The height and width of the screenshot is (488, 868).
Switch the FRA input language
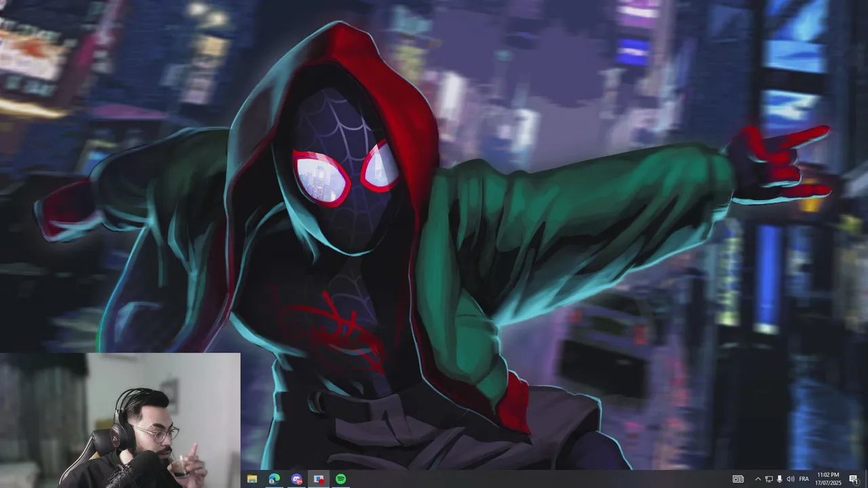(804, 479)
